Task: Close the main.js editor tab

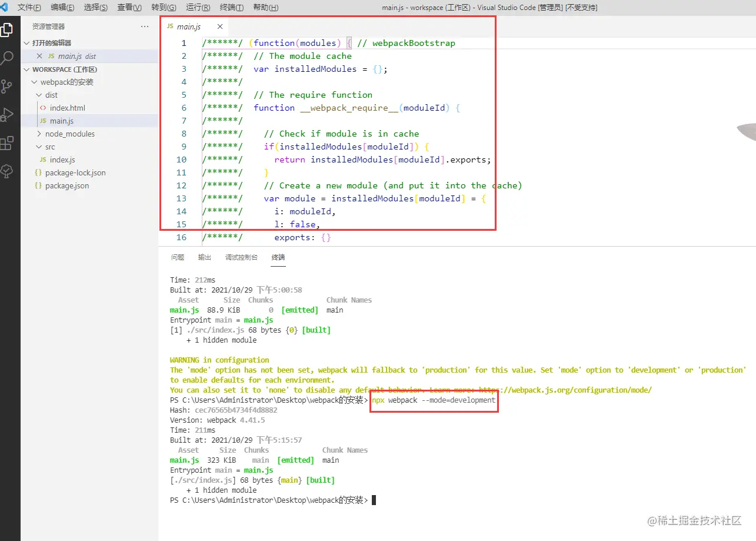Action: [220, 26]
